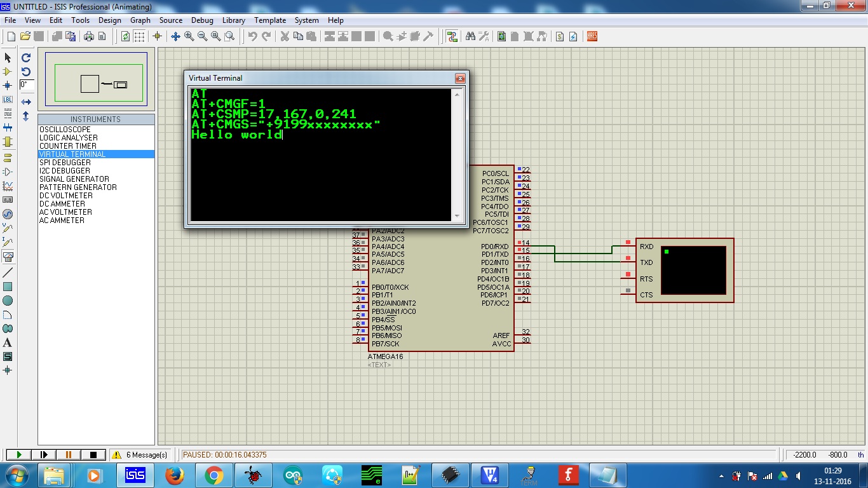The image size is (868, 488).
Task: Select the Zoom In tool
Action: point(188,36)
